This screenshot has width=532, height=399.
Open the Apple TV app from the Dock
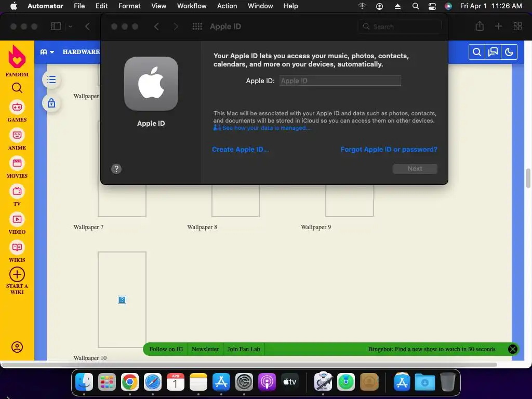pos(290,382)
